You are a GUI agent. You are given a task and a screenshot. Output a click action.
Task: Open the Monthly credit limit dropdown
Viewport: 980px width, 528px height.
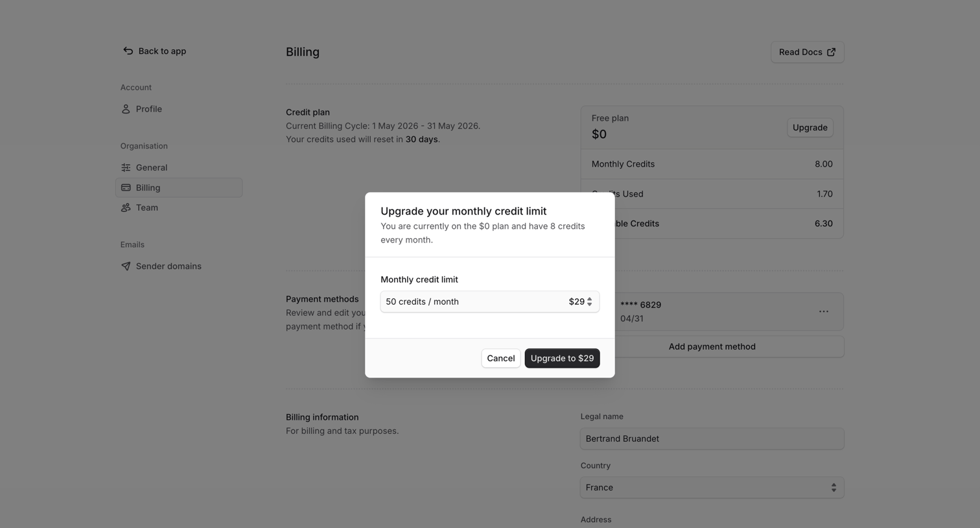pyautogui.click(x=489, y=302)
